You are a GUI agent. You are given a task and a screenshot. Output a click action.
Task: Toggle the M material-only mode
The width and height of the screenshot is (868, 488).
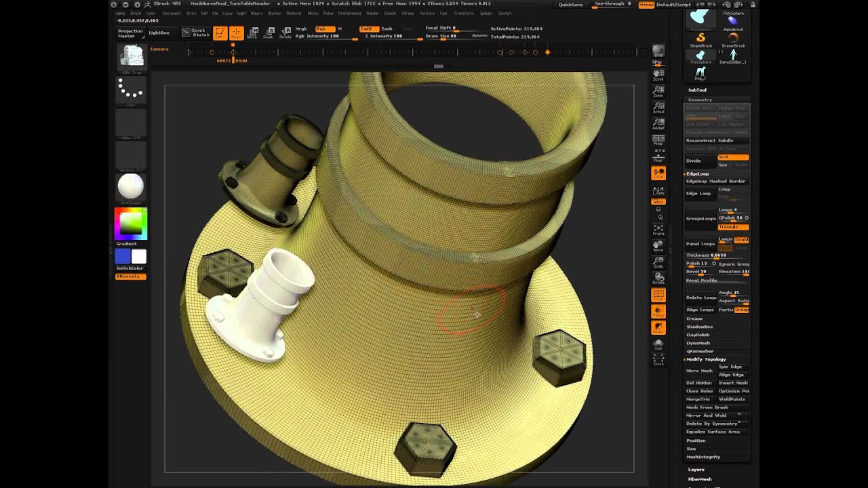pos(340,28)
